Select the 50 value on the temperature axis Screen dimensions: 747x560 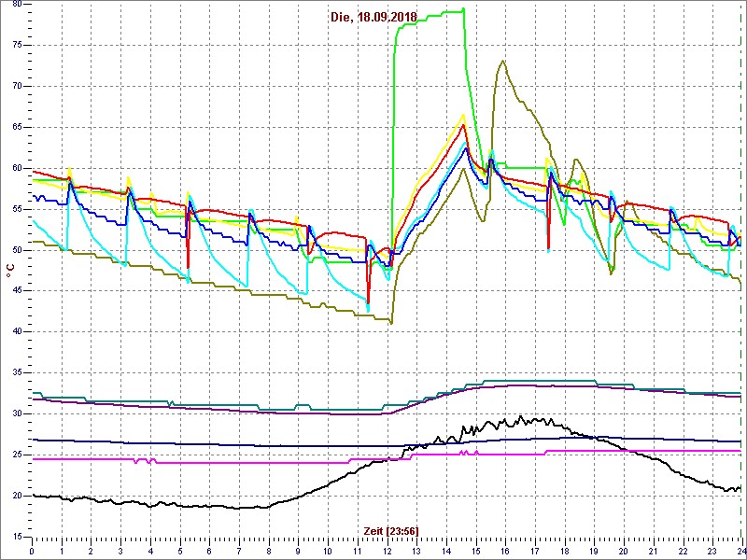(x=15, y=250)
